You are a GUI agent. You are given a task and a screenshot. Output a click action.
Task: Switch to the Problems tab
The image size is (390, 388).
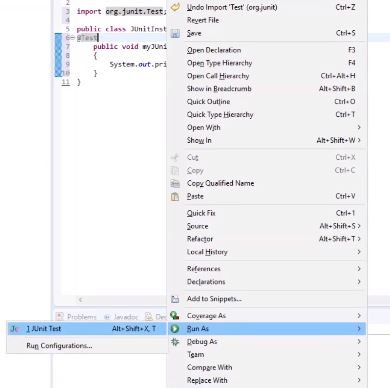(x=77, y=317)
